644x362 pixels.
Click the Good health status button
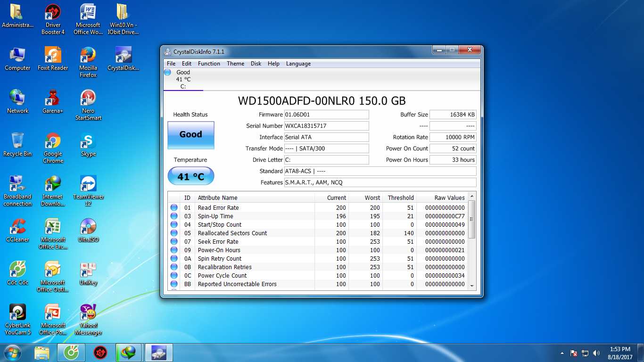191,135
